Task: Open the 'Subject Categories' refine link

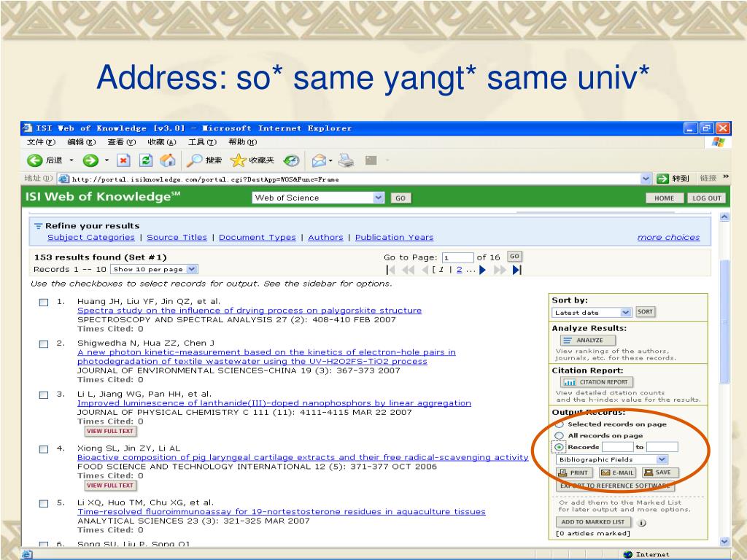Action: pos(91,237)
